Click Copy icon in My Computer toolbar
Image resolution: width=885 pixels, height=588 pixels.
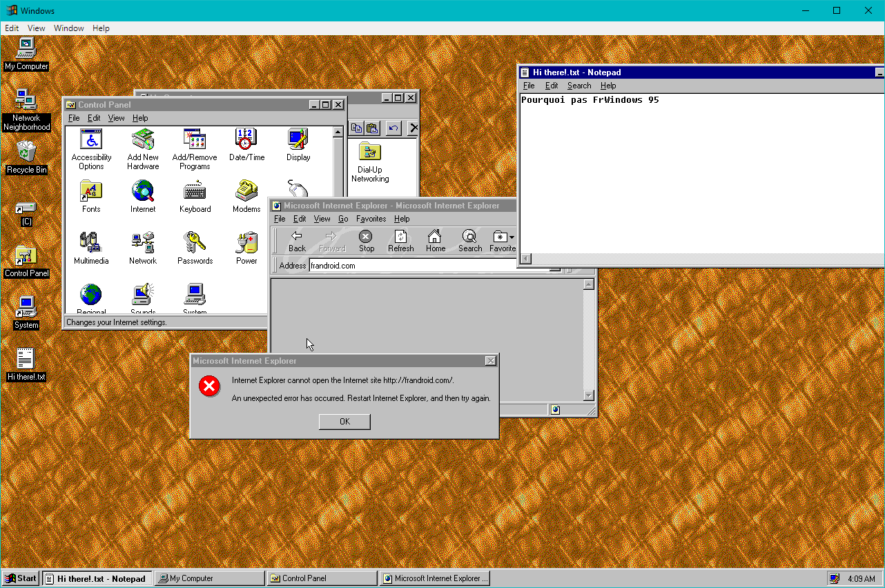coord(356,128)
